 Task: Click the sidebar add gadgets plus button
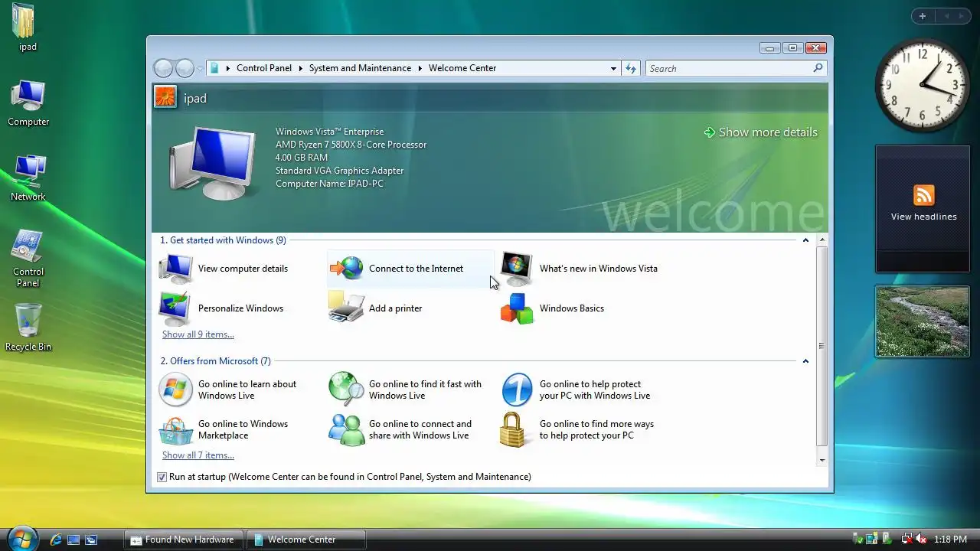click(x=923, y=16)
